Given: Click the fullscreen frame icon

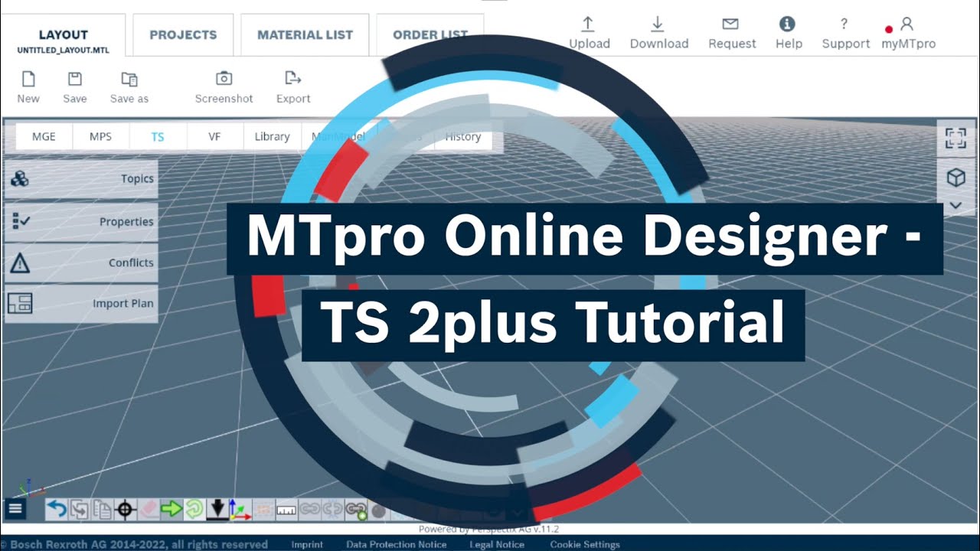Looking at the screenshot, I should click(955, 139).
